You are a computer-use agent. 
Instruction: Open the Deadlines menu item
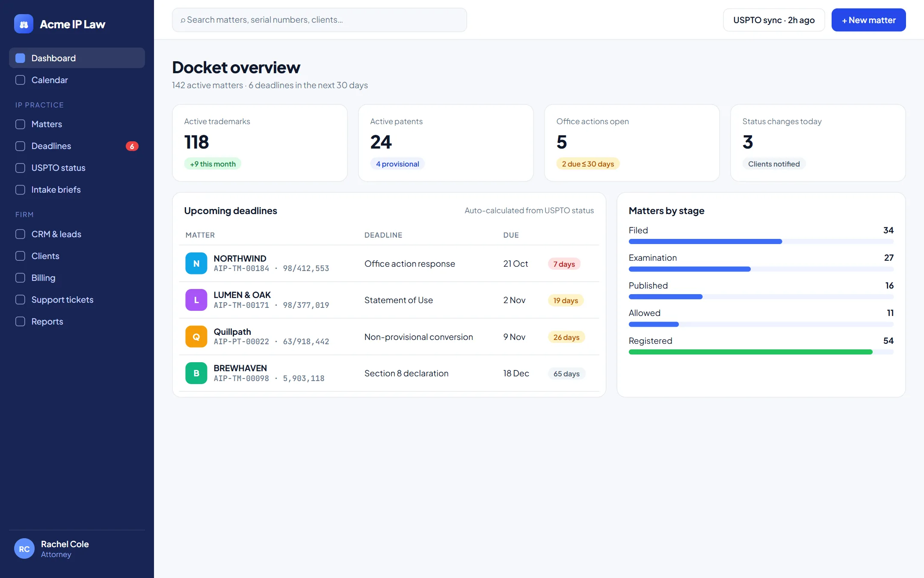tap(77, 146)
